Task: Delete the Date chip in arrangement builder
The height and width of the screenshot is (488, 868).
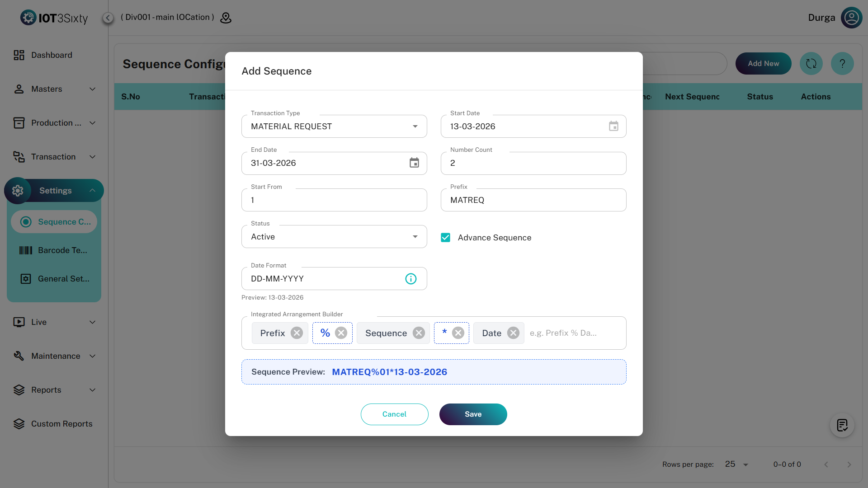Action: pyautogui.click(x=513, y=333)
